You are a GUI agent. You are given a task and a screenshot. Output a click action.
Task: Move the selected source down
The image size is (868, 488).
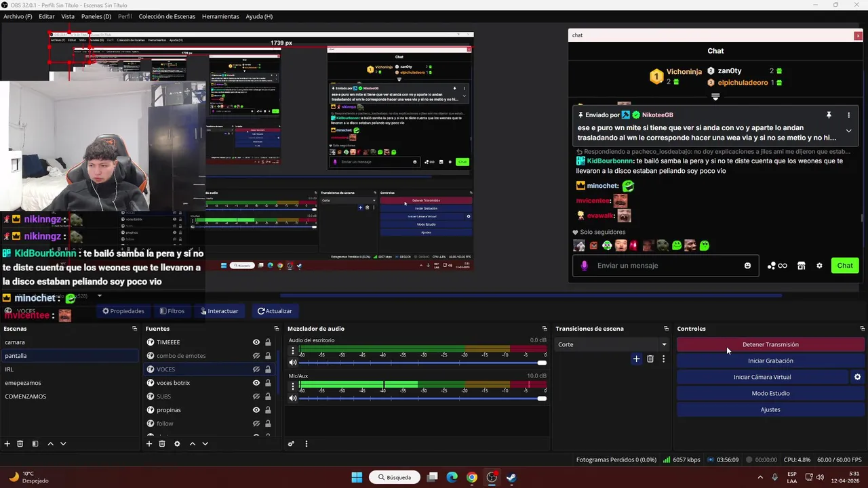[205, 444]
